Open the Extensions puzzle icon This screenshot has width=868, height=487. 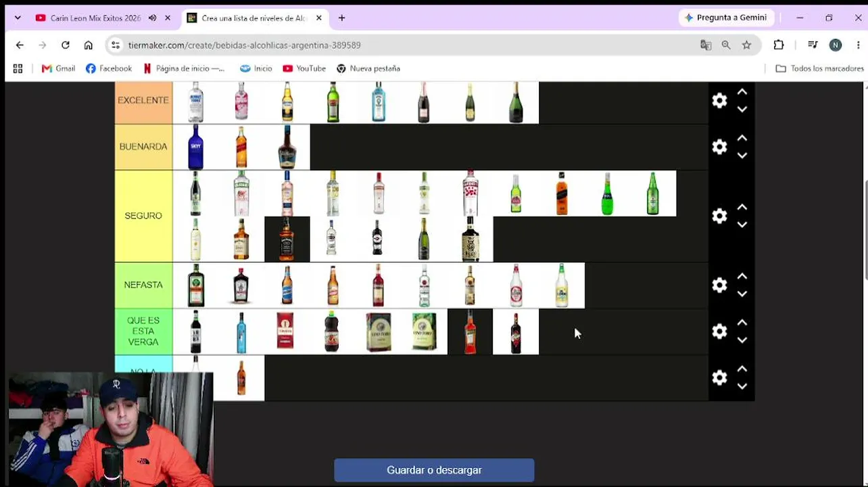[779, 45]
